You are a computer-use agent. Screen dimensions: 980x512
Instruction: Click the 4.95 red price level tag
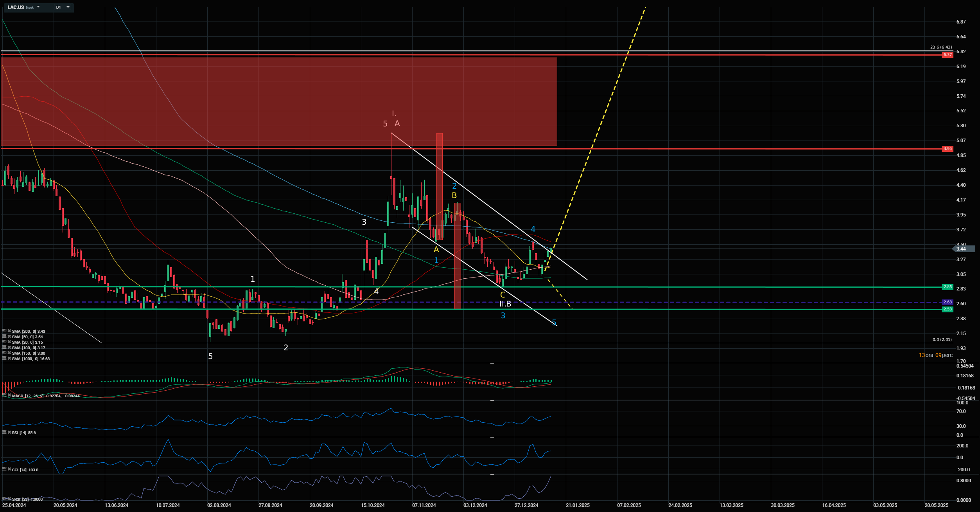(x=948, y=149)
